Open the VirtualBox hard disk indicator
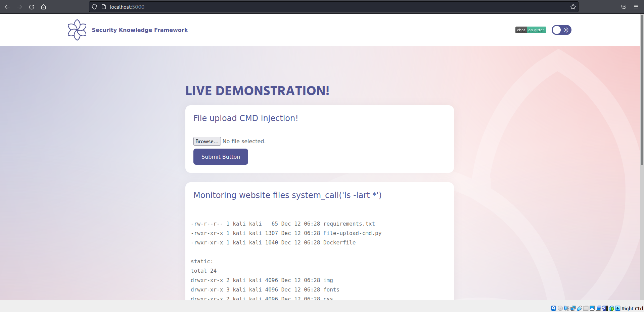644x312 pixels. [554, 308]
